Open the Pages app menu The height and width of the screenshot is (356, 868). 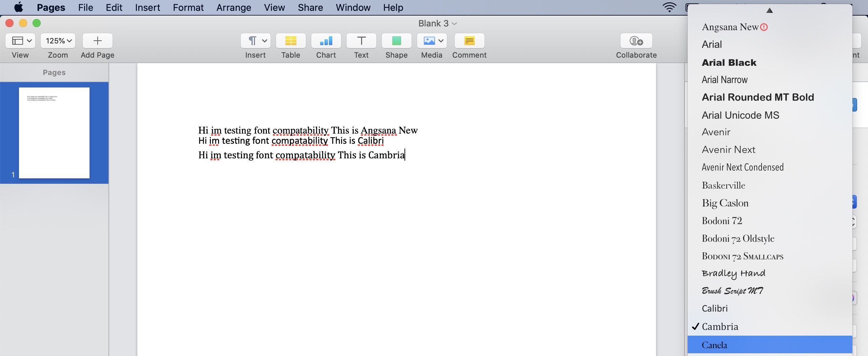click(51, 7)
